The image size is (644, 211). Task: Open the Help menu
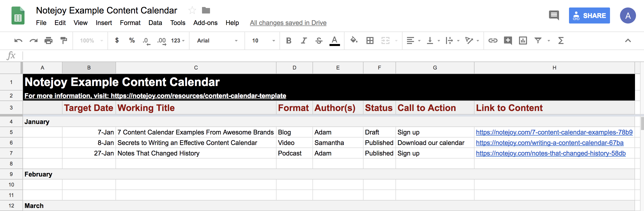click(x=232, y=23)
